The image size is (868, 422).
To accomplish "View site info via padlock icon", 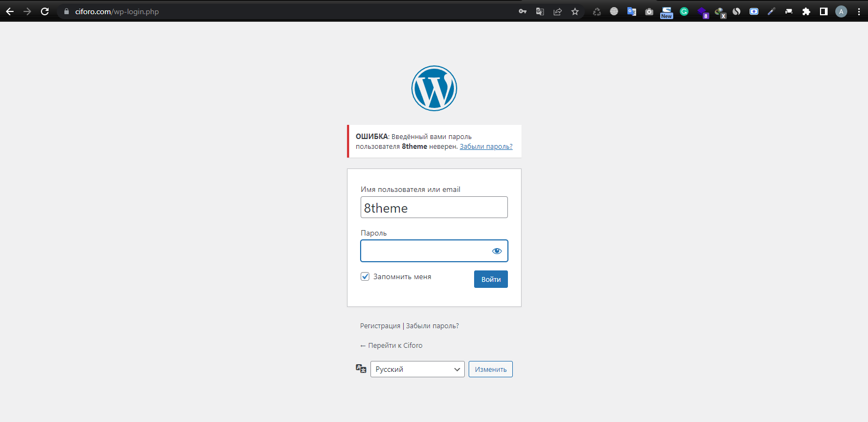I will (67, 11).
